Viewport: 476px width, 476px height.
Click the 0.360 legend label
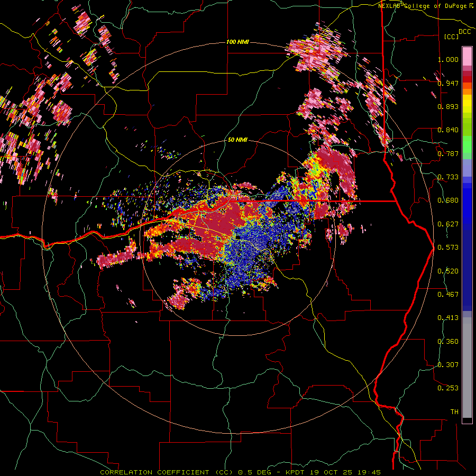(x=448, y=342)
